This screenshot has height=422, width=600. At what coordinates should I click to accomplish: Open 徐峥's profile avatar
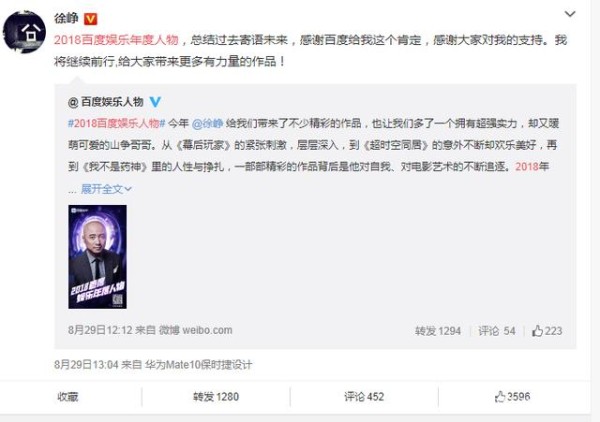pos(24,32)
